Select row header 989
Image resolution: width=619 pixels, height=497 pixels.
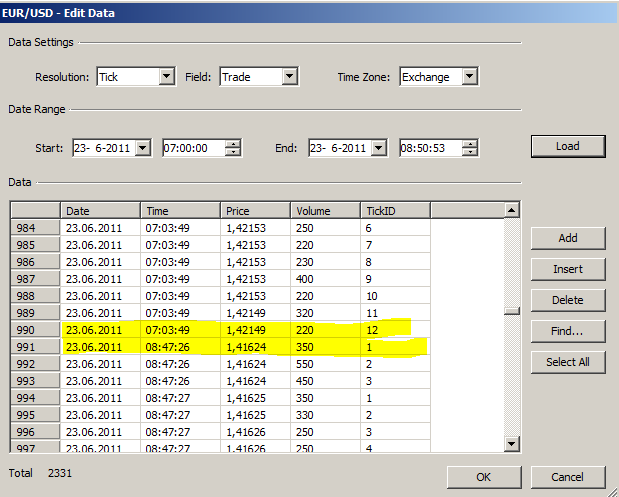[x=36, y=313]
